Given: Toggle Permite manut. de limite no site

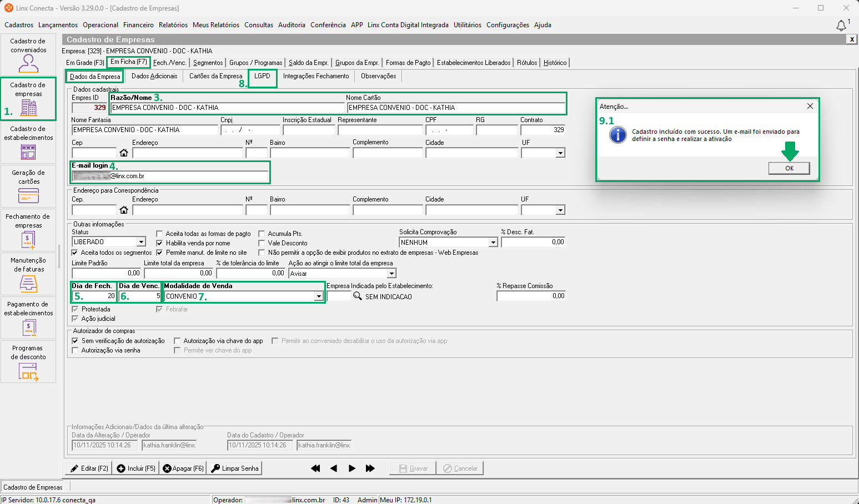Looking at the screenshot, I should click(159, 253).
